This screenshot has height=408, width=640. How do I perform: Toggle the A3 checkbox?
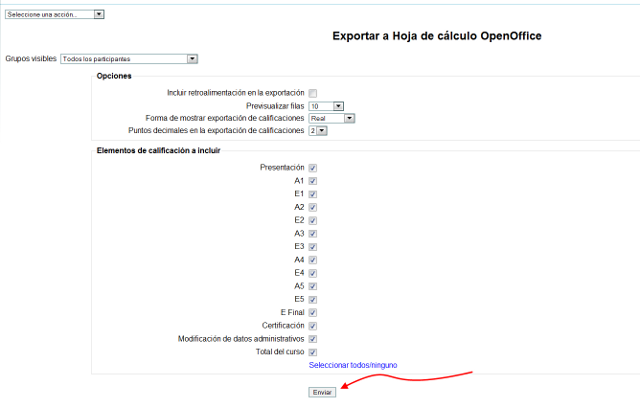click(x=313, y=233)
